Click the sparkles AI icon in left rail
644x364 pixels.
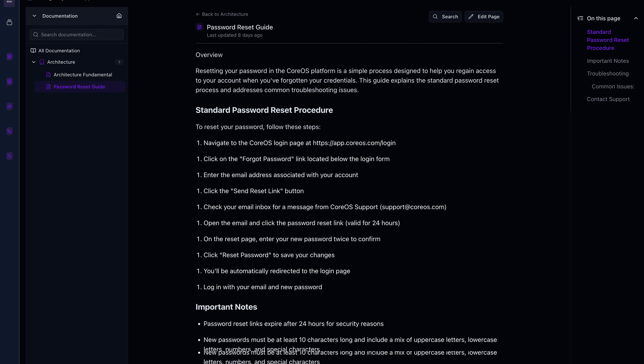click(9, 106)
